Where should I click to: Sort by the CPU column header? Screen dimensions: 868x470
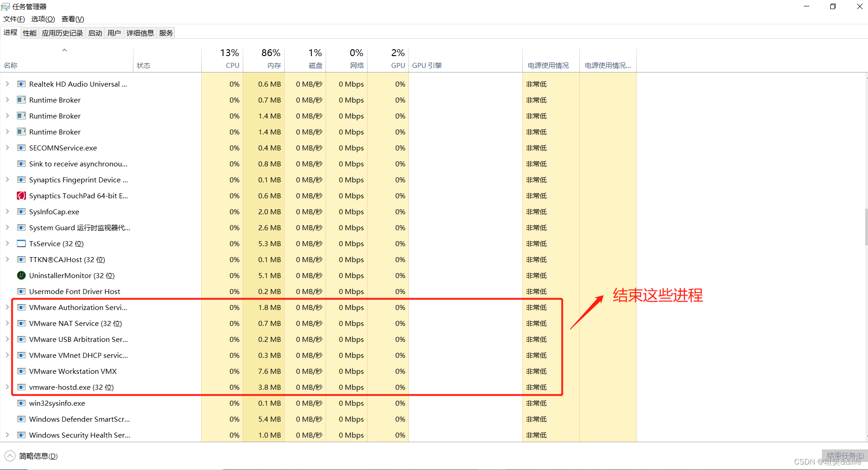(x=222, y=59)
